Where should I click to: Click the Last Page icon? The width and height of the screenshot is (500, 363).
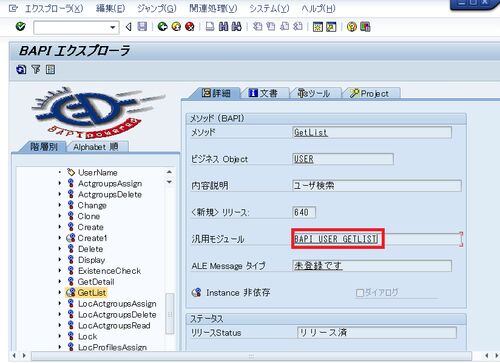(298, 27)
